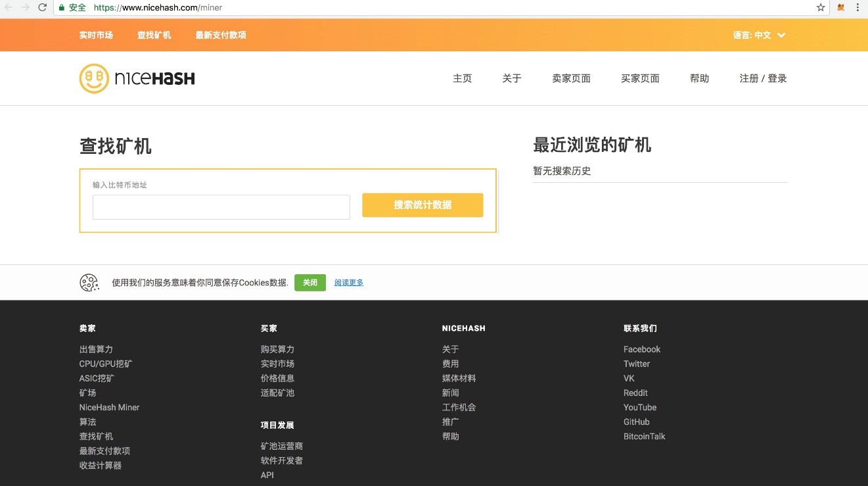The image size is (868, 486).
Task: Open the 价格信息 footer link
Action: [x=277, y=378]
